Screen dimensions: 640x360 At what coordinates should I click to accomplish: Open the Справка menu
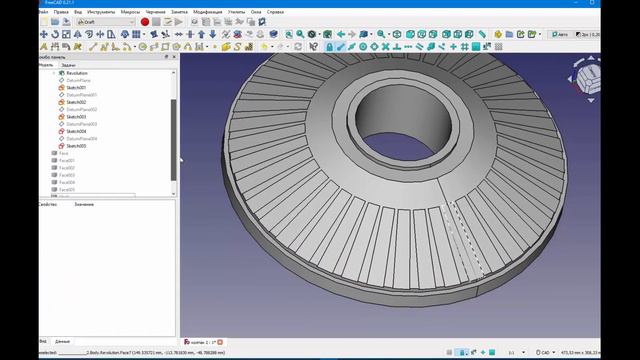click(275, 12)
